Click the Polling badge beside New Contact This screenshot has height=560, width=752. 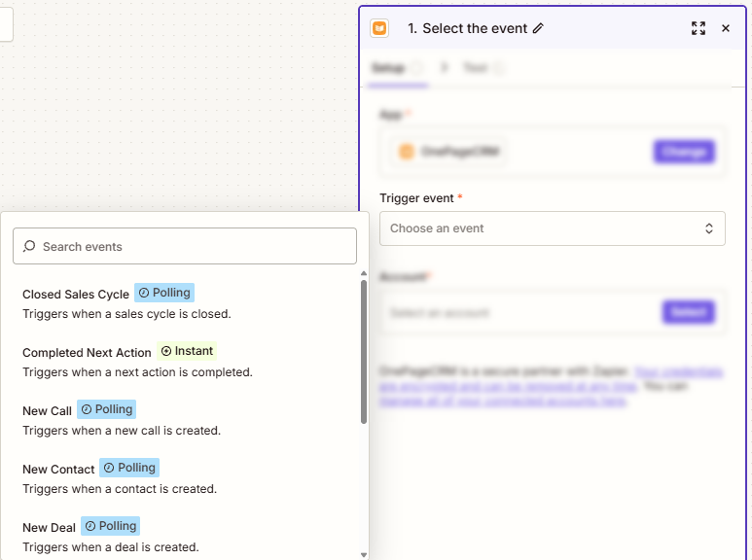(x=129, y=468)
